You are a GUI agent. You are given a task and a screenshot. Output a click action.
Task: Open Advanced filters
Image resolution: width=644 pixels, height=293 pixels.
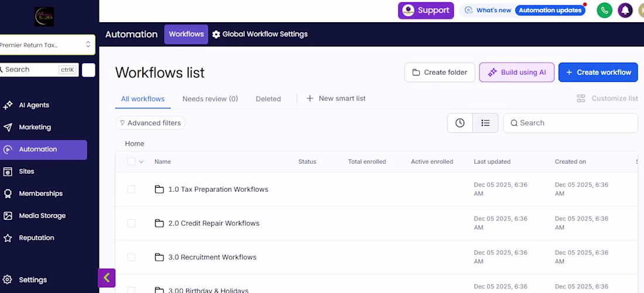click(x=150, y=123)
